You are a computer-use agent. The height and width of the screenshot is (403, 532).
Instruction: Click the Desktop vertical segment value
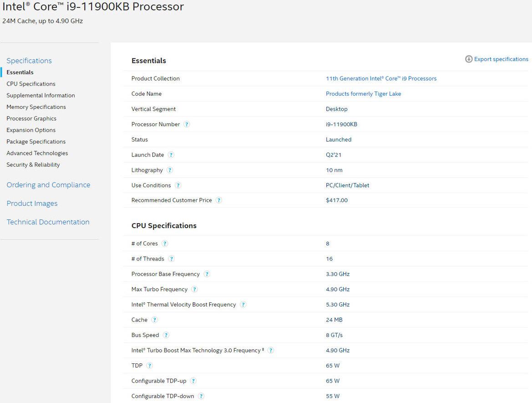pos(337,109)
